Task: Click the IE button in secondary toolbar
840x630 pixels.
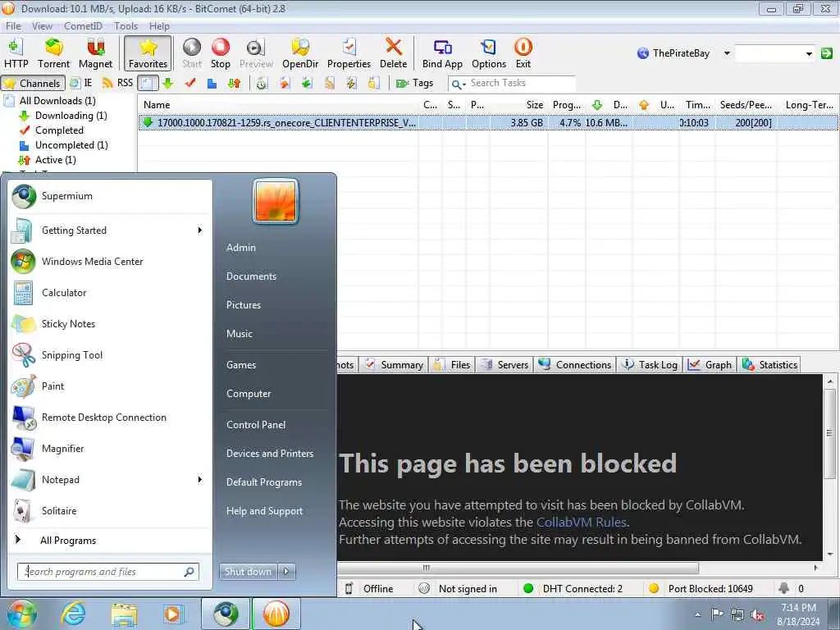Action: click(x=81, y=83)
